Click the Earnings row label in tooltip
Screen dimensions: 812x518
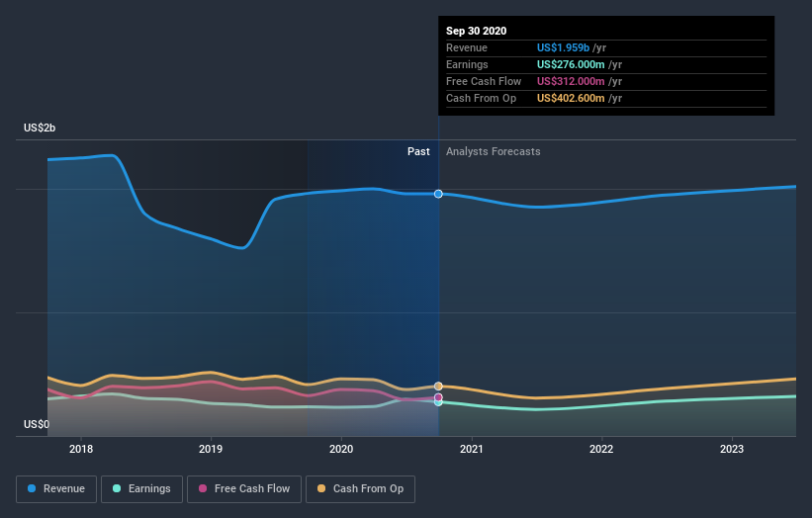467,64
